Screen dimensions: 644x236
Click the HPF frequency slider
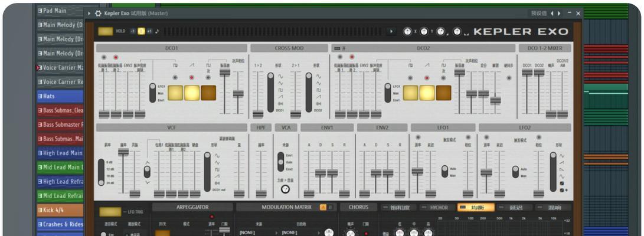click(261, 194)
